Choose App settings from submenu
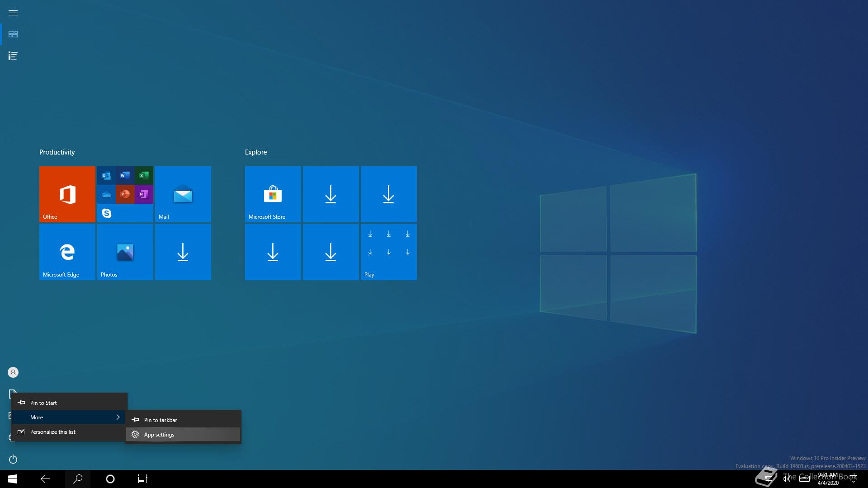 (183, 434)
